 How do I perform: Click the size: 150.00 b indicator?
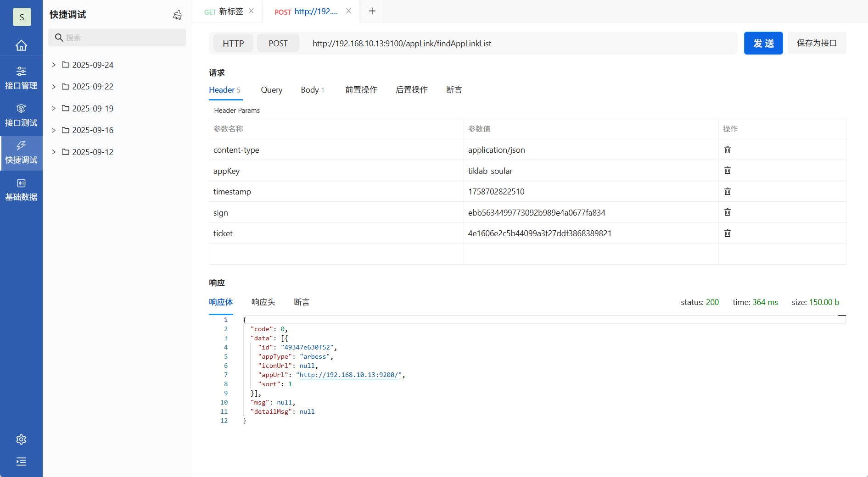click(815, 302)
